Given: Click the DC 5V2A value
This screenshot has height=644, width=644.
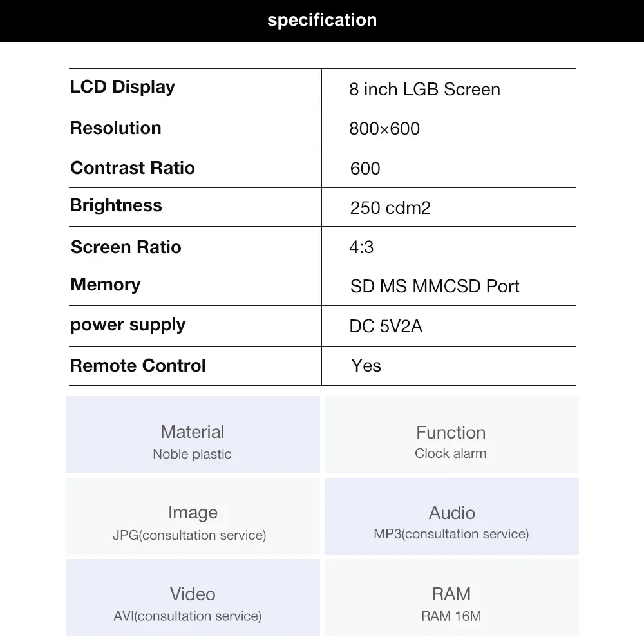Looking at the screenshot, I should pos(386,326).
